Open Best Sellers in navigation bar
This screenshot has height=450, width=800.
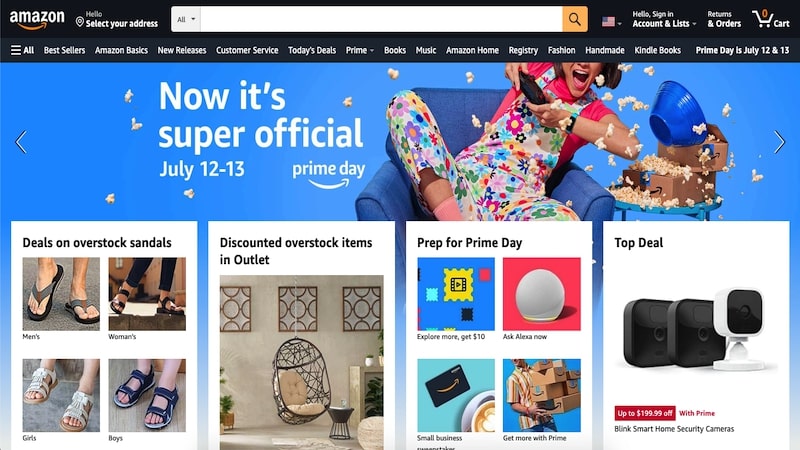64,50
